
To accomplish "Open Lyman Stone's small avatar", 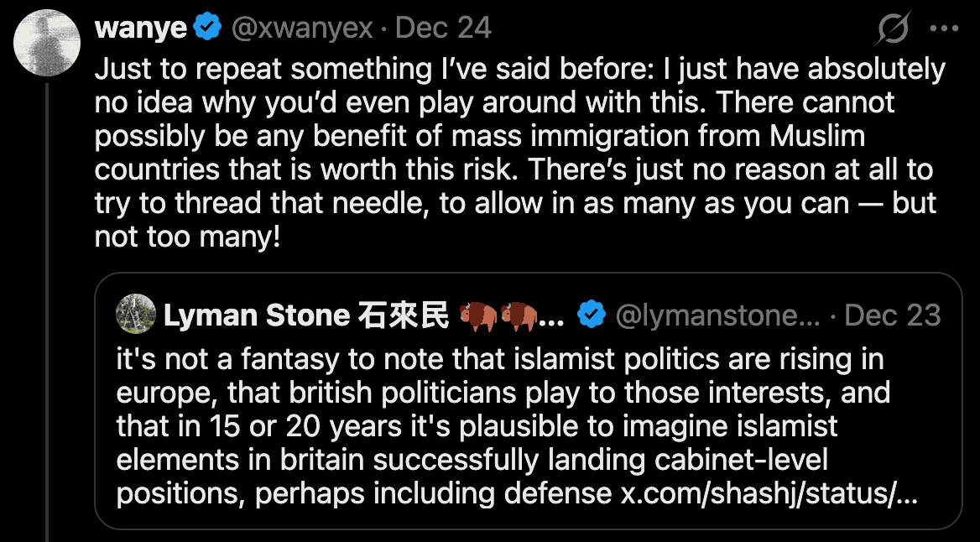I will [x=135, y=315].
